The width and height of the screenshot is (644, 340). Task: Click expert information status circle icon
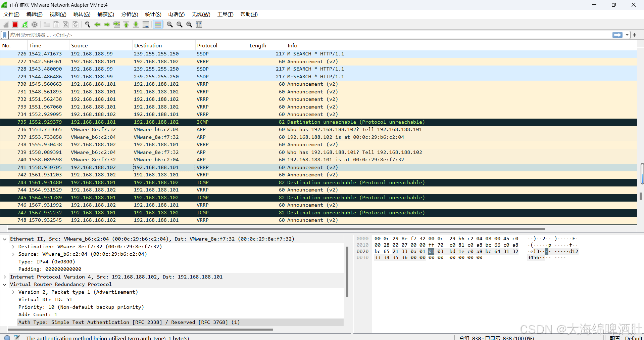pos(7,337)
